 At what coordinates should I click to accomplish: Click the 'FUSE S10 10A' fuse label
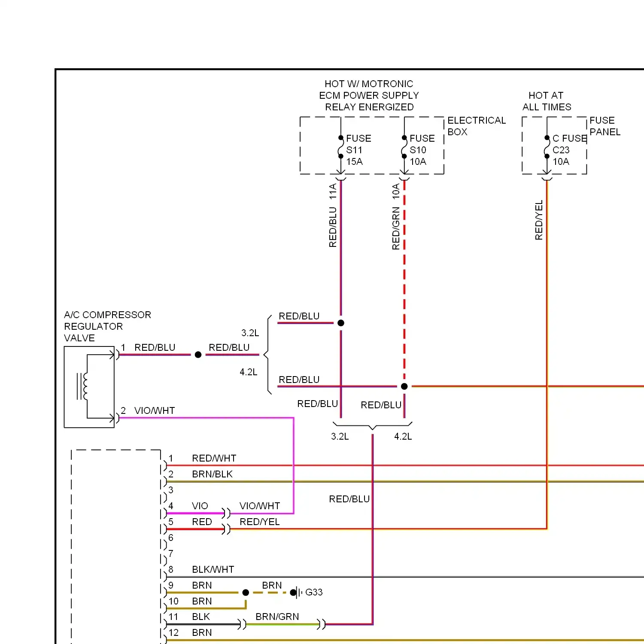422,150
